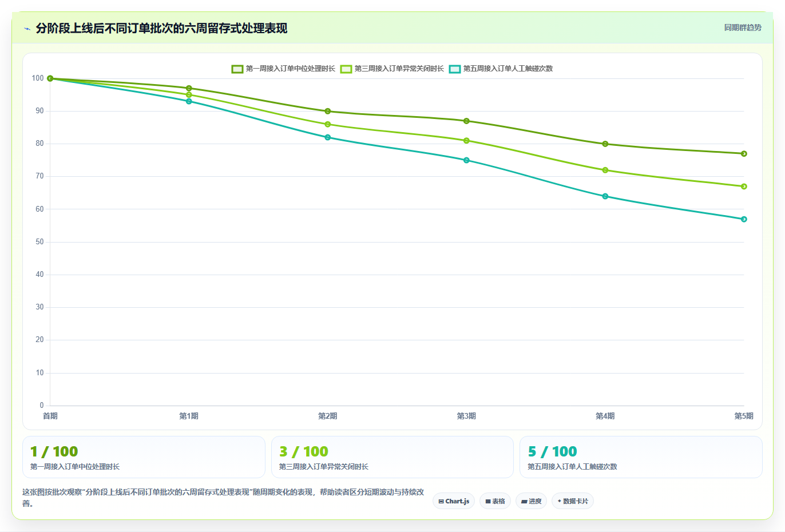Click the 进度 chip
785x532 pixels.
click(x=532, y=501)
